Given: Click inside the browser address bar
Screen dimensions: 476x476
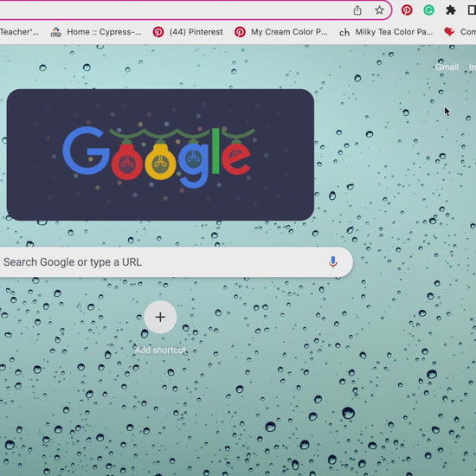Looking at the screenshot, I should 173,10.
